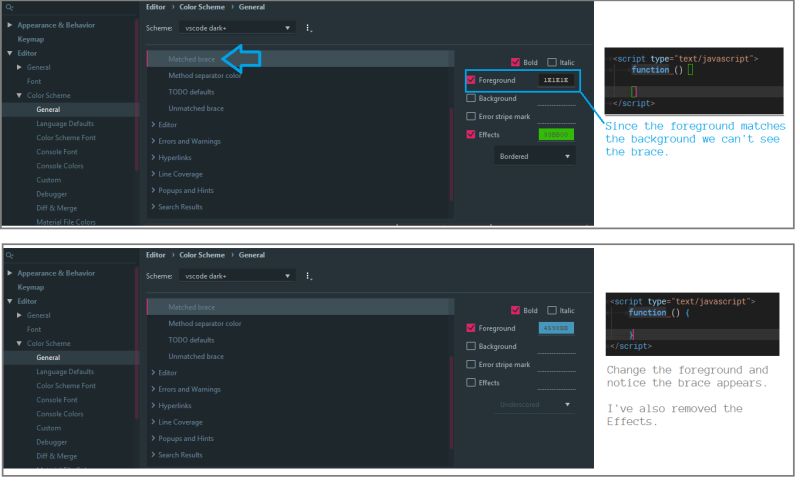Open the disabled Underscored effect dropdown

[535, 404]
